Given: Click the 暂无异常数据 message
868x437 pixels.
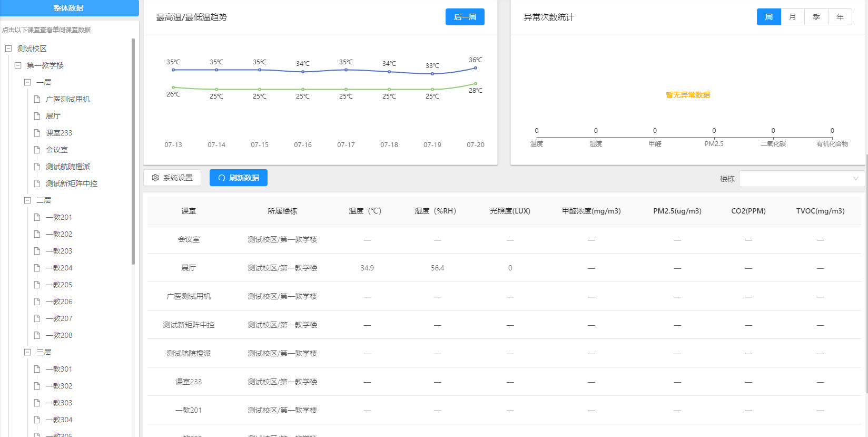Looking at the screenshot, I should 688,95.
